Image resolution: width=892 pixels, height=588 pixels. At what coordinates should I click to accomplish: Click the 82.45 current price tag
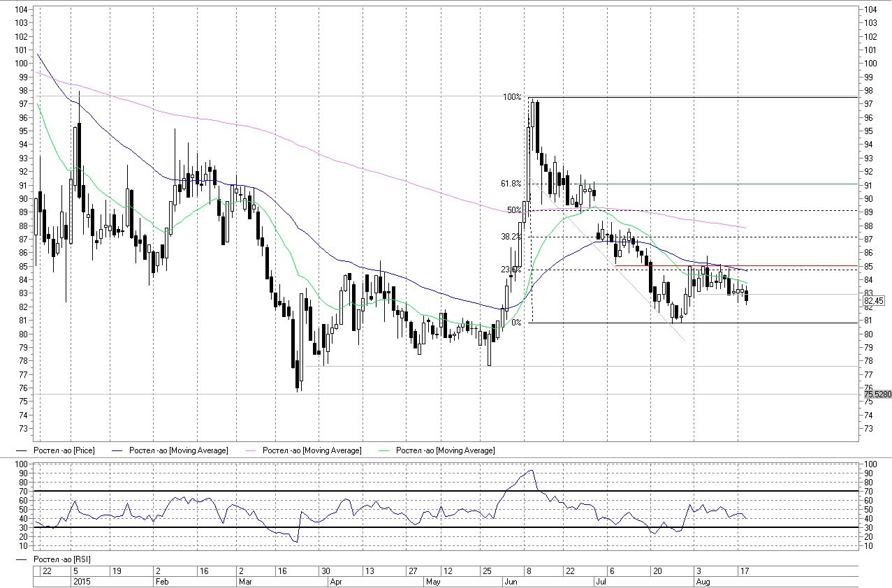point(874,300)
